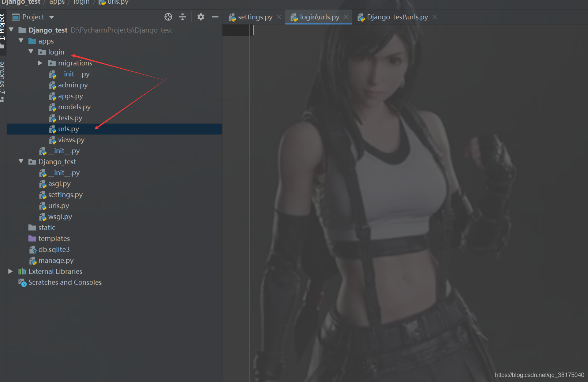Collapse the Django_test root folder arrow
Image resolution: width=588 pixels, height=382 pixels.
point(11,30)
